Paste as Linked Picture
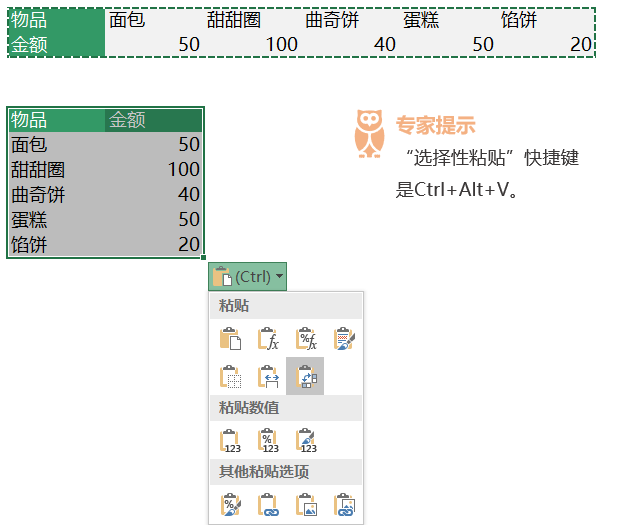 pos(344,505)
